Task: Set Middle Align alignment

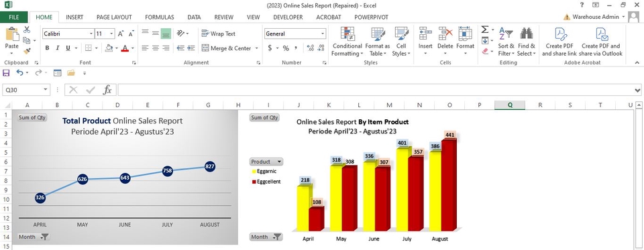Action: (155, 33)
